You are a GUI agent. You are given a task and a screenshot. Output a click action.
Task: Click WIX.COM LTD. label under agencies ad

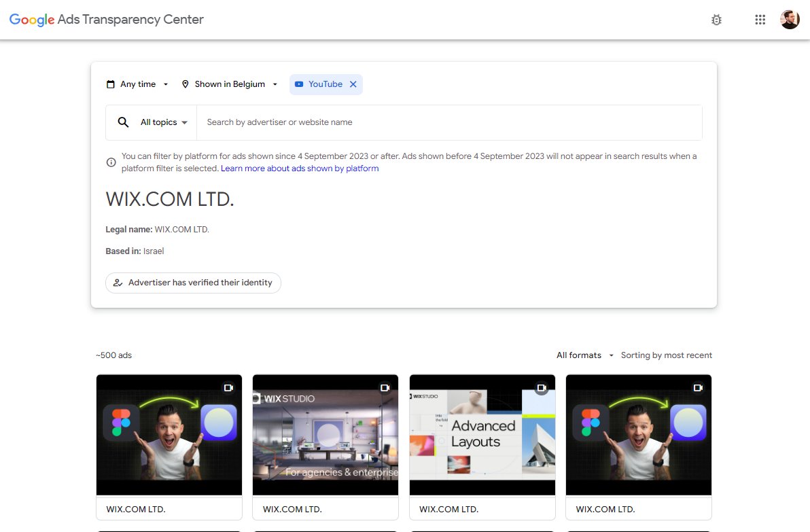[292, 510]
